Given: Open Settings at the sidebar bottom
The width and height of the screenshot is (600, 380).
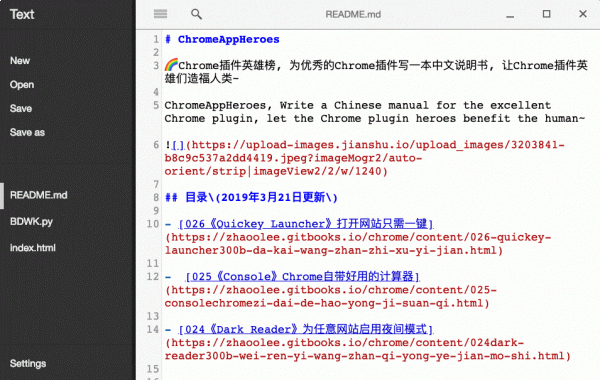Looking at the screenshot, I should (x=28, y=364).
